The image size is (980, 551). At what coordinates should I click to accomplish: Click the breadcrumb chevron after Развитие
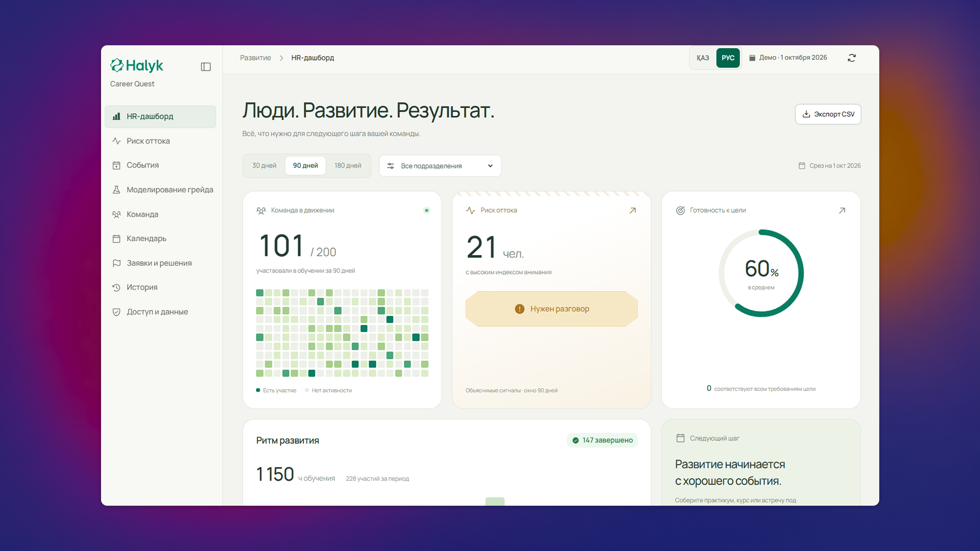pyautogui.click(x=282, y=58)
